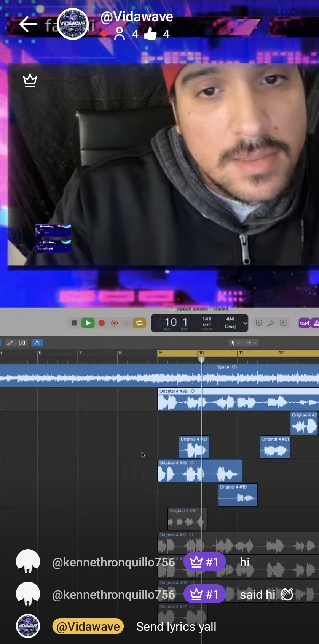
Task: Click bar 7 in the ruler
Action: [x=80, y=353]
